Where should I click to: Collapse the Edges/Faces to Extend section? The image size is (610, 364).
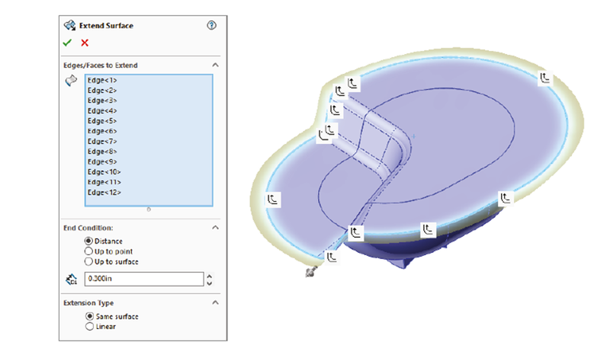[215, 65]
